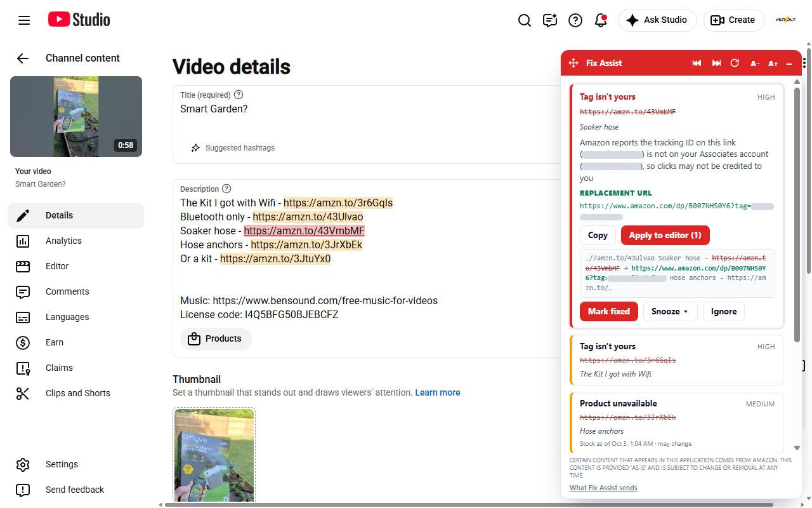812x508 pixels.
Task: Click the Create button
Action: tap(733, 20)
